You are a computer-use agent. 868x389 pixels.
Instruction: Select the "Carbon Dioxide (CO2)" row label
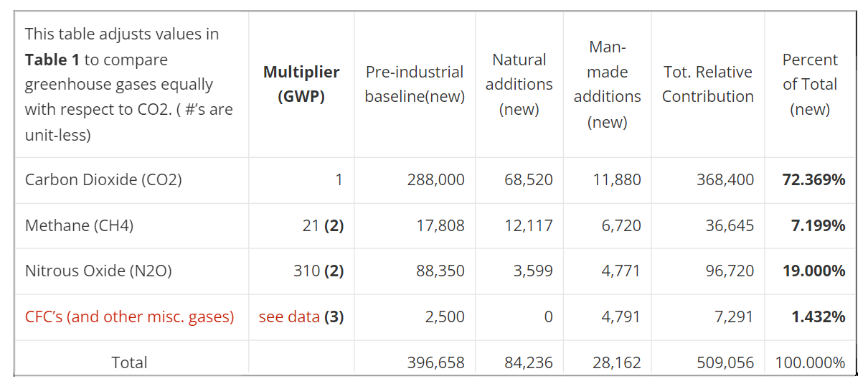[103, 179]
